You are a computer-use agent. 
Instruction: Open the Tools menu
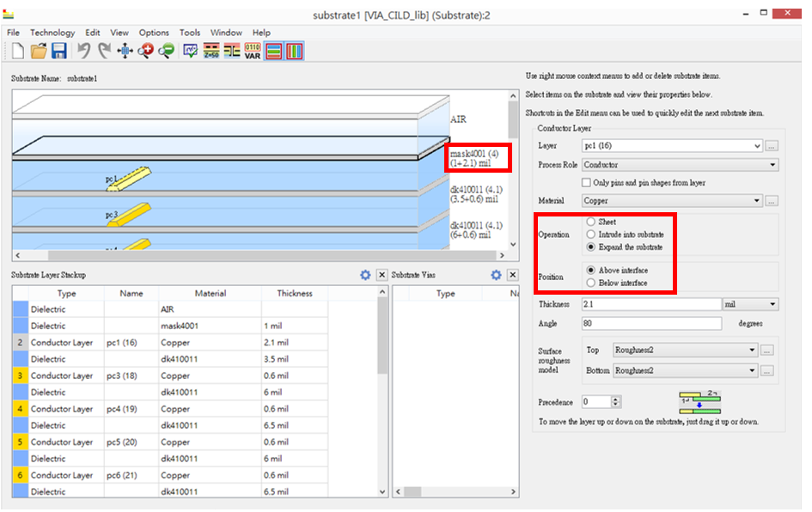pyautogui.click(x=190, y=32)
